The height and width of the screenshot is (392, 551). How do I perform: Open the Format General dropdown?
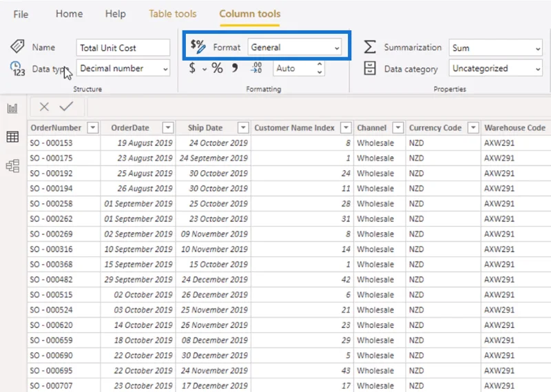pos(295,47)
